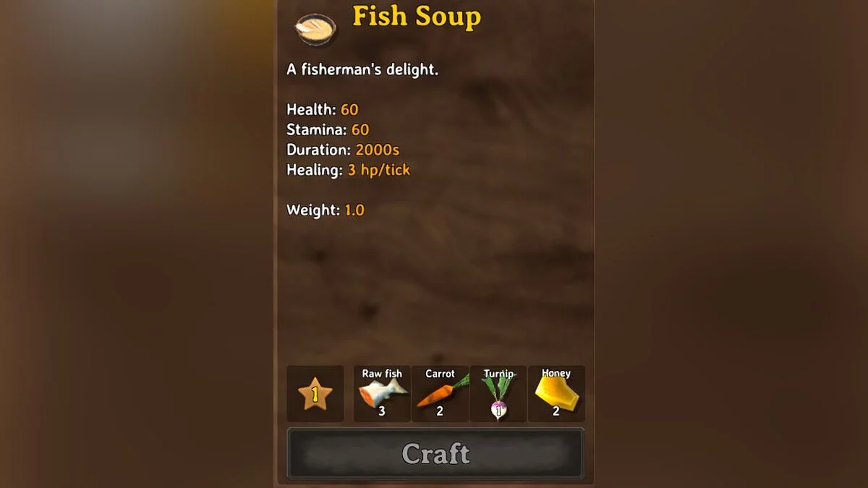
Task: Click the Fish Soup bowl icon
Action: (315, 29)
